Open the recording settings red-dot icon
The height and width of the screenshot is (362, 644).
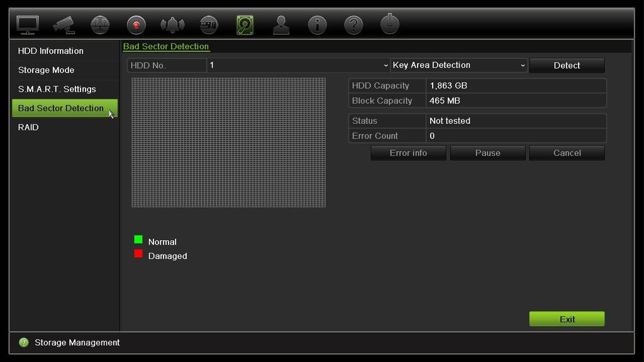click(136, 25)
